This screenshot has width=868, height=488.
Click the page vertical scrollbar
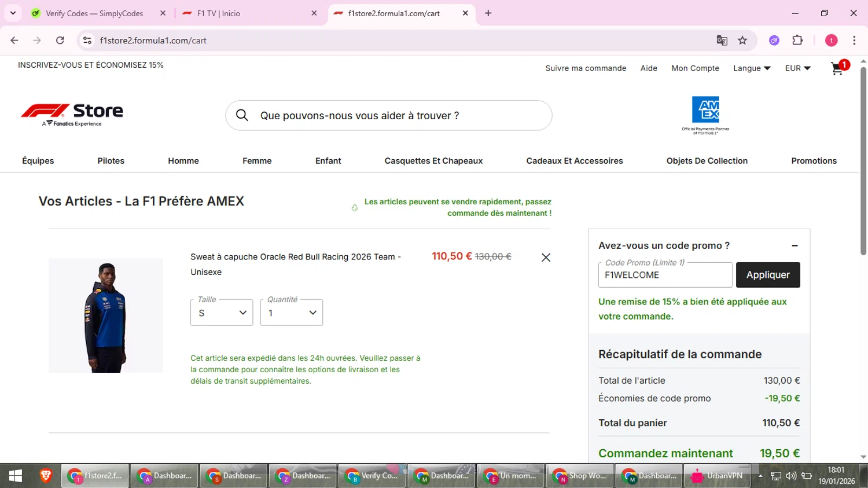point(863,162)
